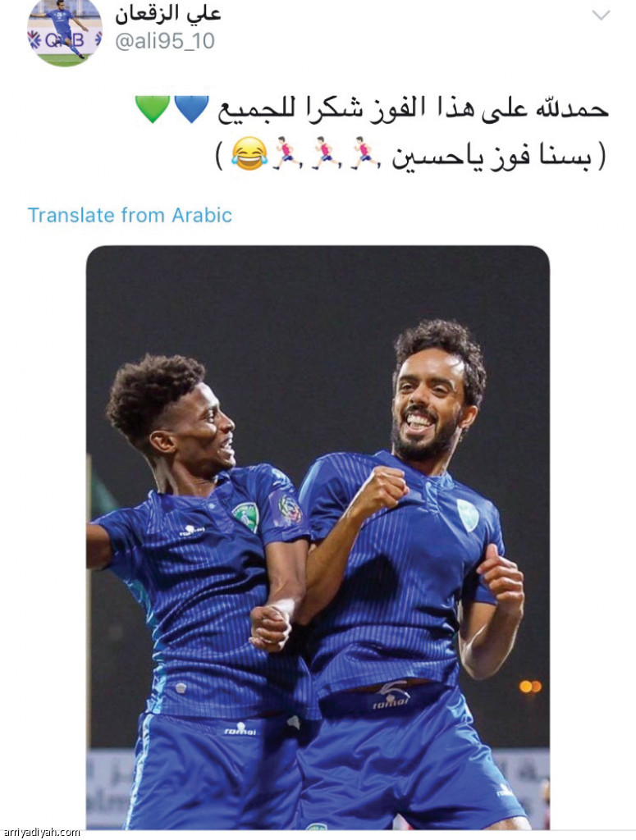
Task: Open the @ali95_10 profile handle
Action: (165, 41)
